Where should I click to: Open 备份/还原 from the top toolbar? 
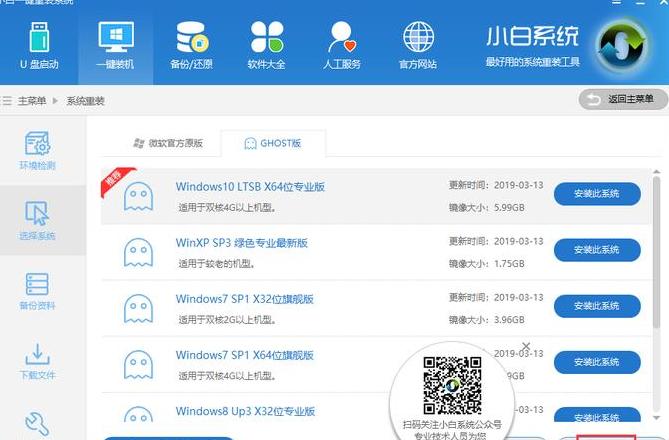pos(191,46)
